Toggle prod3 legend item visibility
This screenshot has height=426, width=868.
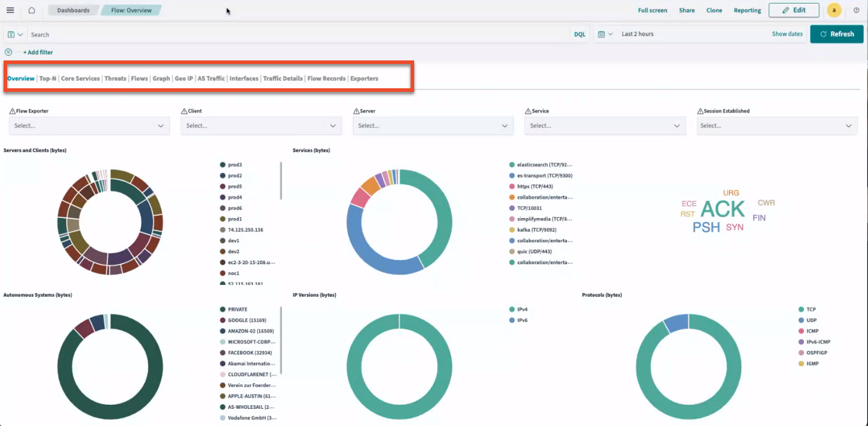pos(235,165)
